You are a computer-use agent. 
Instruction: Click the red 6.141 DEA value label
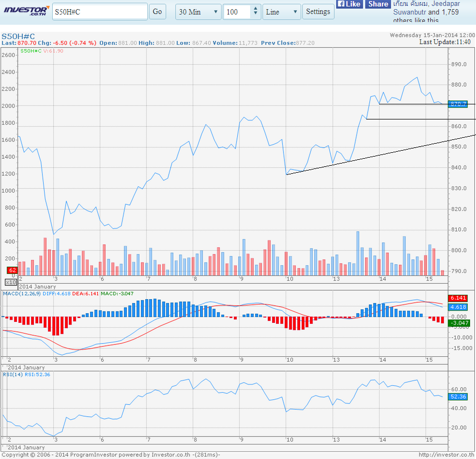click(458, 298)
